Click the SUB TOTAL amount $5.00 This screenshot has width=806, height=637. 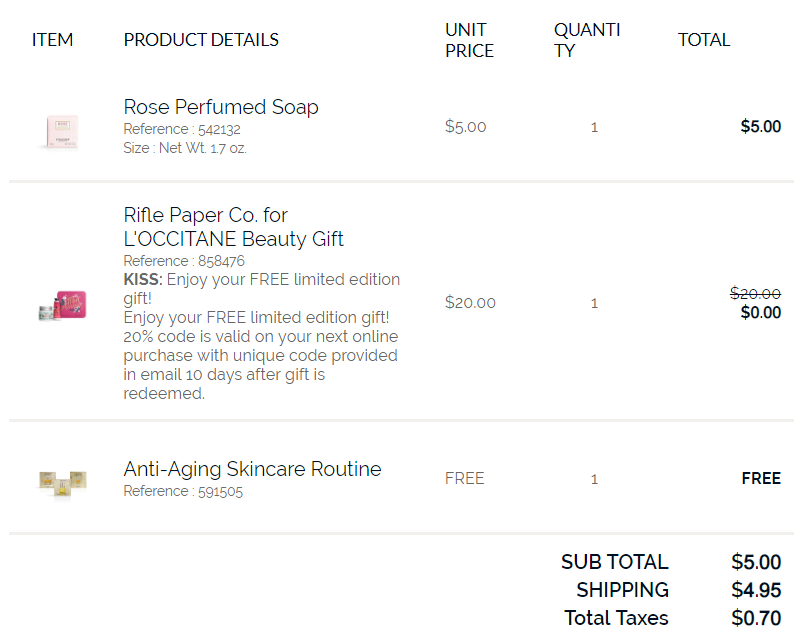point(756,562)
